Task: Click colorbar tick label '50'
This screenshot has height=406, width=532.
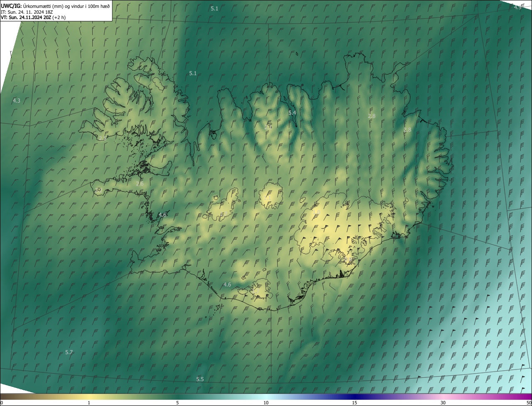Action: (x=529, y=403)
